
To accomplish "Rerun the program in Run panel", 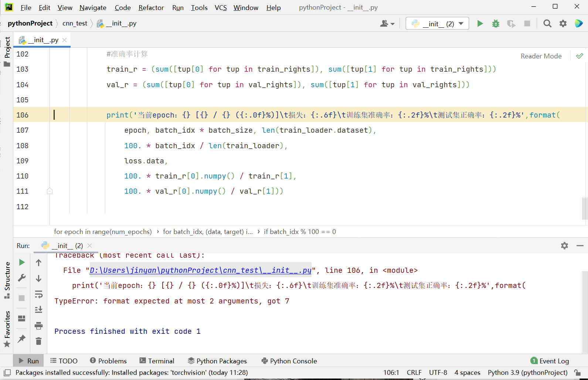I will click(x=22, y=262).
